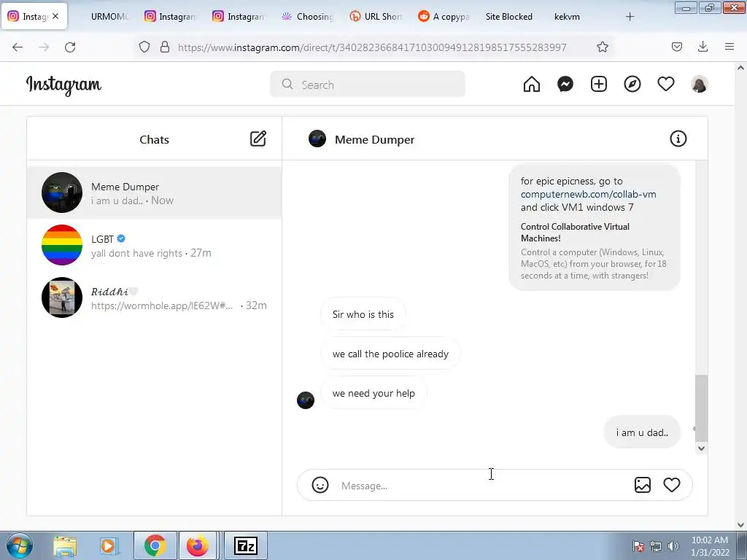
Task: Open Meme Dumper name in chat header
Action: 374,139
